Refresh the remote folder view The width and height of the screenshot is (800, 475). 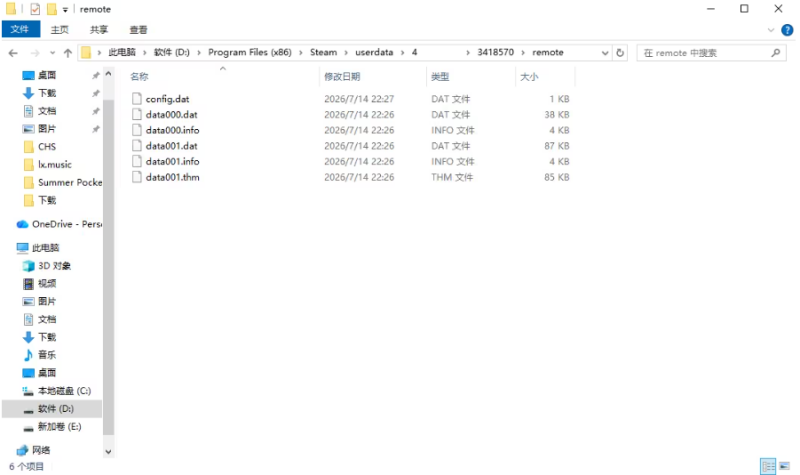tap(620, 53)
